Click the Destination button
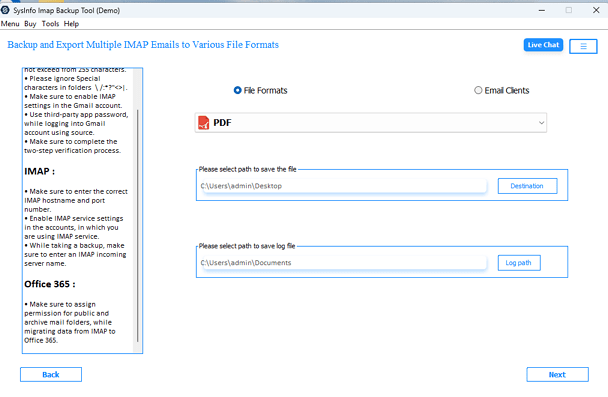608x397 pixels. point(527,186)
